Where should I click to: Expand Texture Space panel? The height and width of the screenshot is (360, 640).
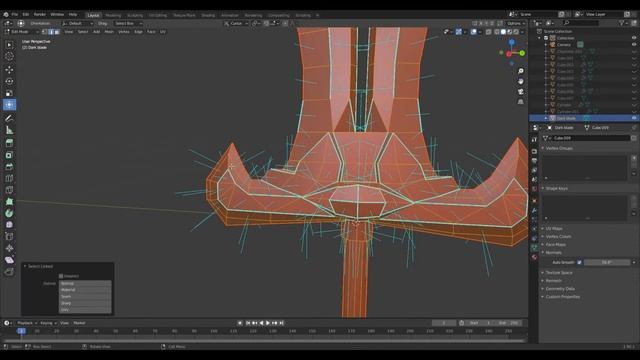[558, 273]
